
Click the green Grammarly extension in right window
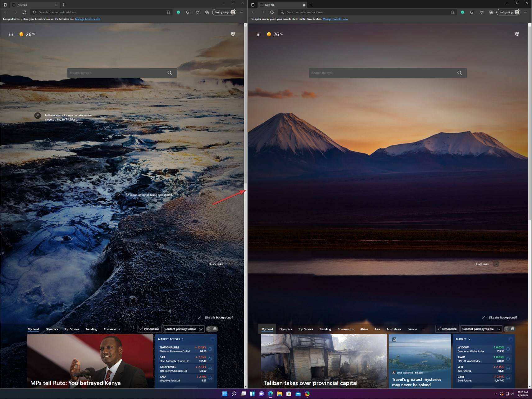pos(462,12)
